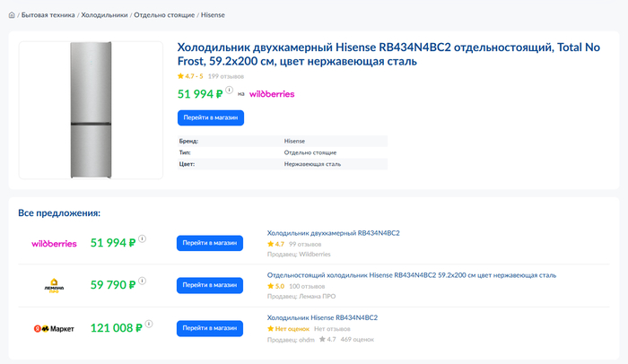
Task: Click info icon beside 59 790 ₽ price
Action: (x=143, y=282)
